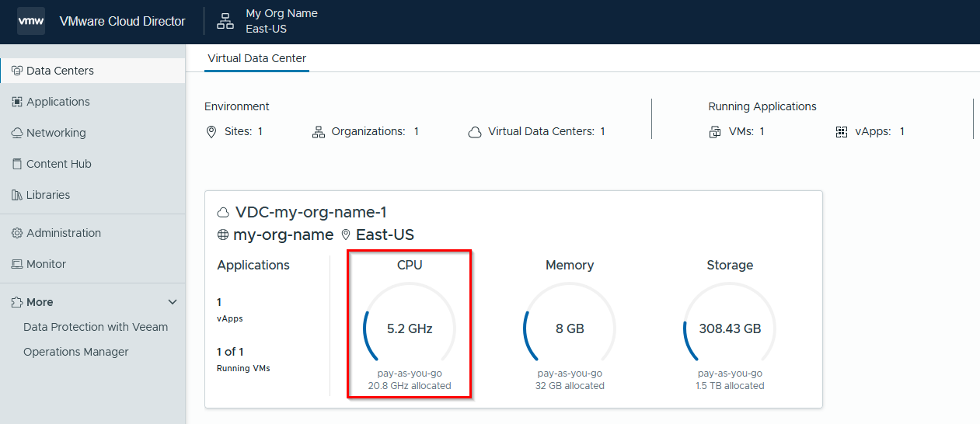The image size is (980, 424).
Task: Click the globe icon beside my-org-name
Action: 223,235
